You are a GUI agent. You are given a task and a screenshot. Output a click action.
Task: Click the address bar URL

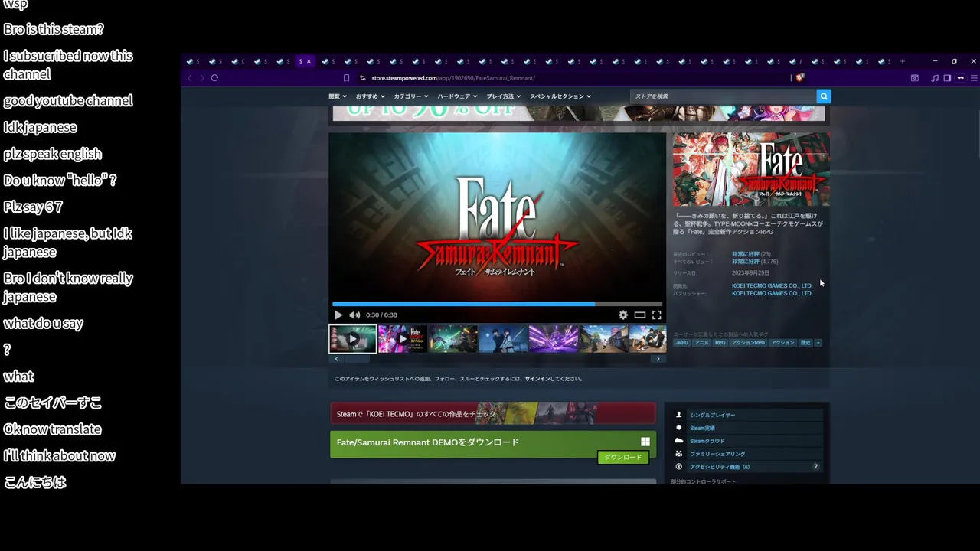point(453,78)
